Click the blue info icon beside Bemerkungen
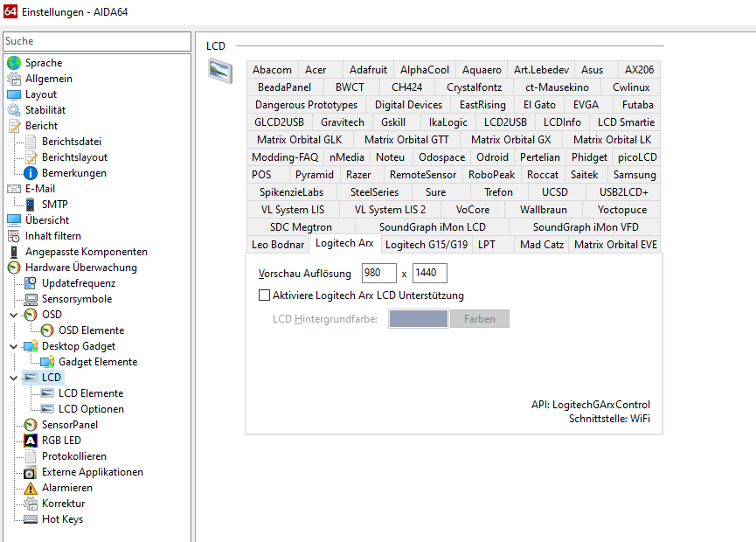This screenshot has height=542, width=756. (31, 173)
